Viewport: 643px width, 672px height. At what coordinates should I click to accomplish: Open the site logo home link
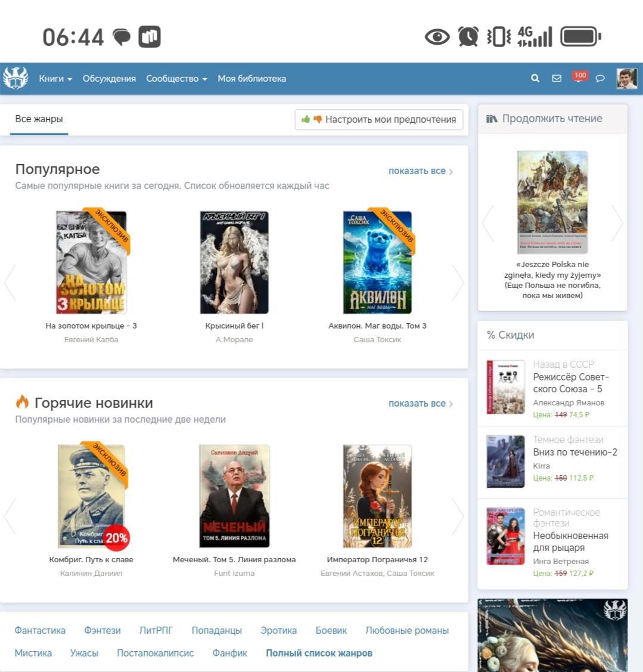15,78
